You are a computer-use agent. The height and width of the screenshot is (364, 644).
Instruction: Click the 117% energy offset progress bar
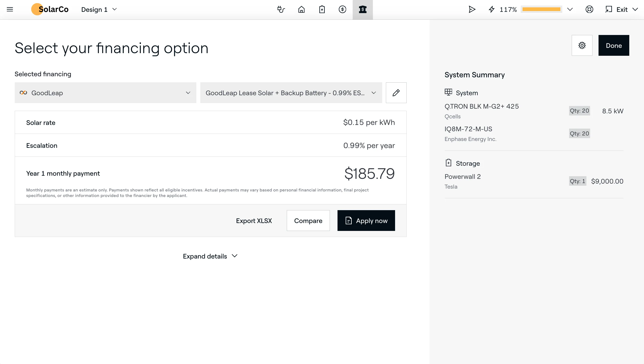point(541,9)
